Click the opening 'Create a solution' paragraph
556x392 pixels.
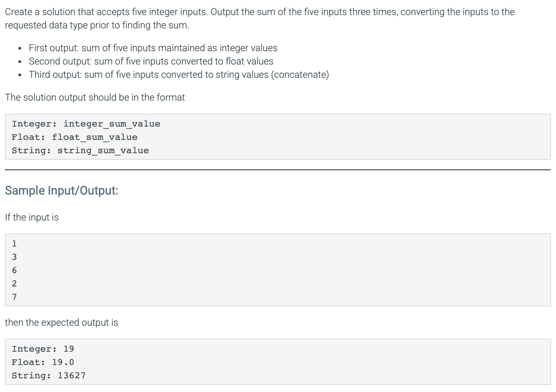[260, 19]
